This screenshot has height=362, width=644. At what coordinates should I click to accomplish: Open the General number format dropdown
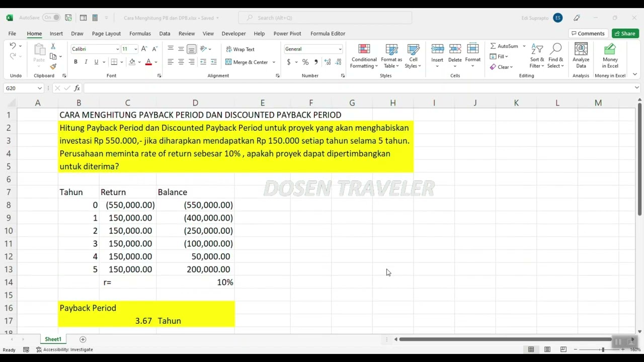pos(340,49)
